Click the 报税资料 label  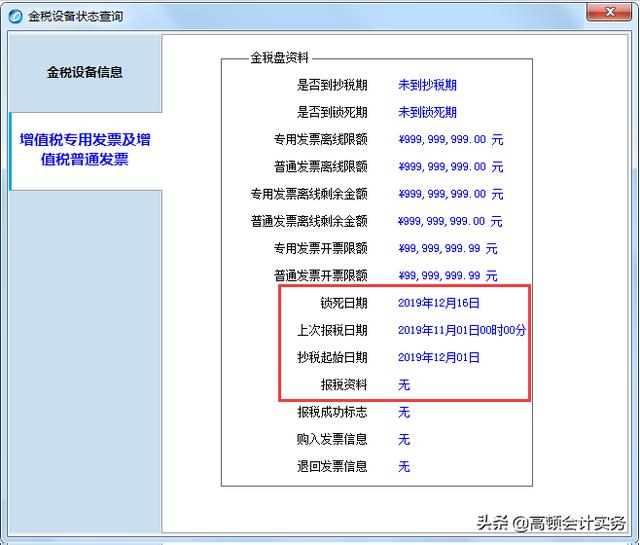344,385
